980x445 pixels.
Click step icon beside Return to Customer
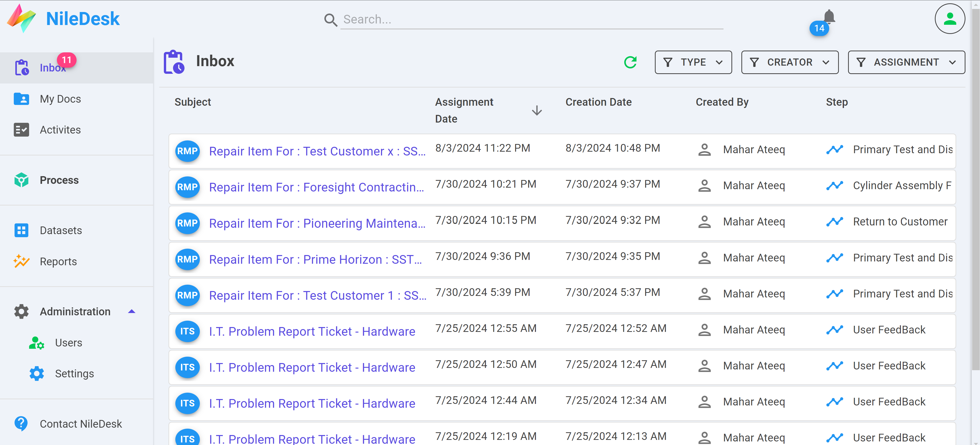point(834,222)
